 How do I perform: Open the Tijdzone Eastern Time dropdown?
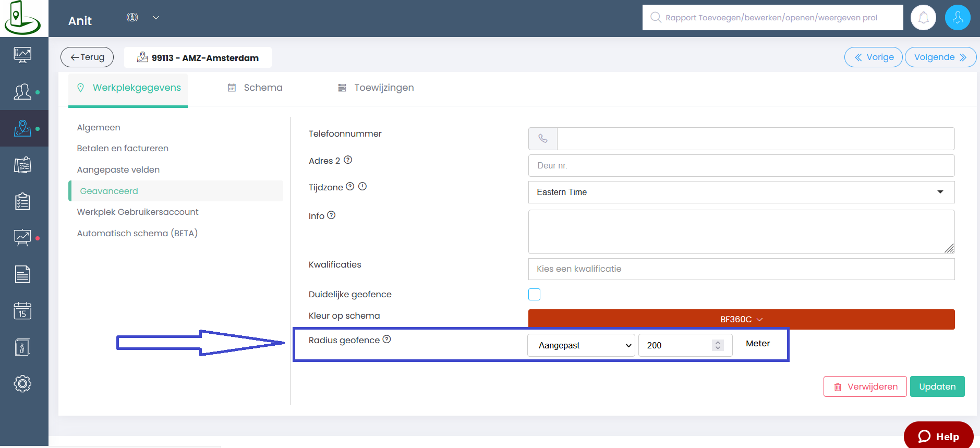coord(741,192)
